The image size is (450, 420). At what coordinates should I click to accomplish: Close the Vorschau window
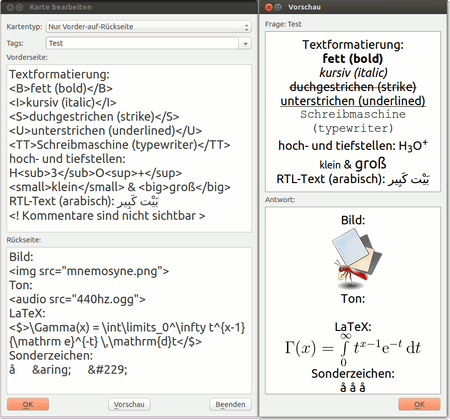[x=269, y=7]
